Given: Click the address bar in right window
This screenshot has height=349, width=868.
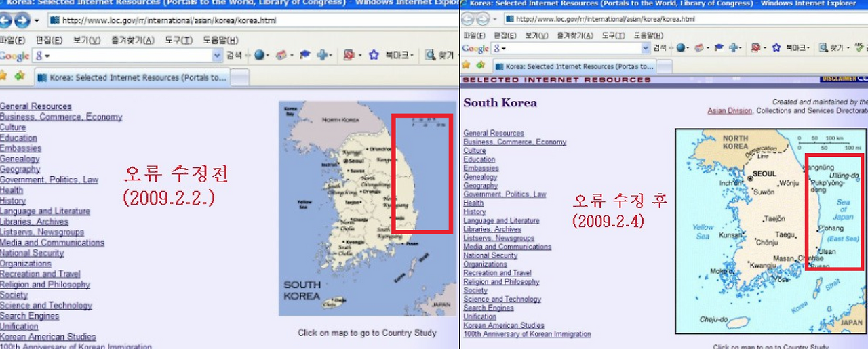Looking at the screenshot, I should tap(685, 19).
